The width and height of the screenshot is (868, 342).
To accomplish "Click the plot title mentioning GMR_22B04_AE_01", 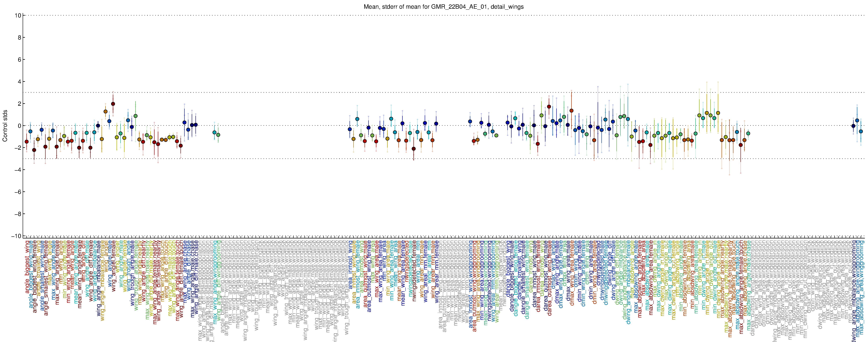I will point(443,7).
